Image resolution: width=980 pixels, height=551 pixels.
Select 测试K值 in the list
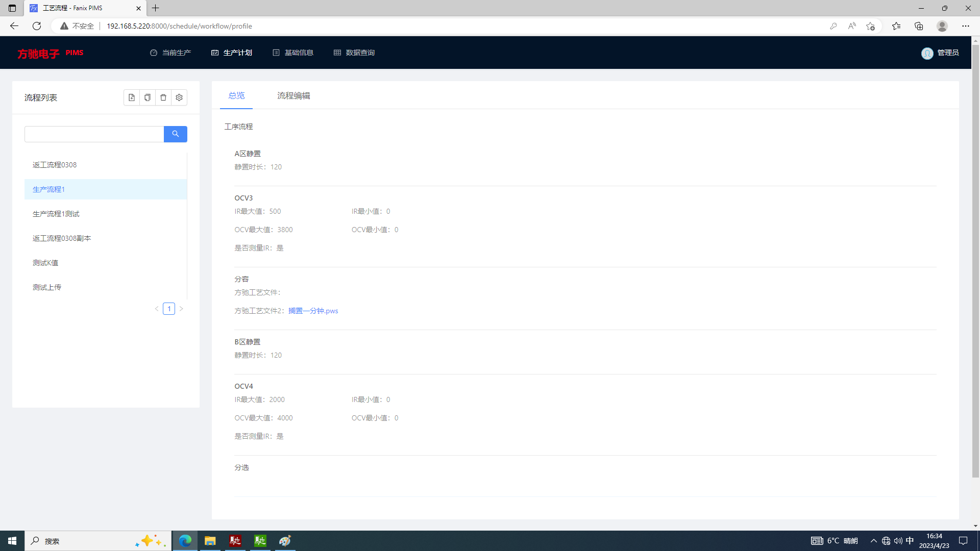click(x=106, y=263)
